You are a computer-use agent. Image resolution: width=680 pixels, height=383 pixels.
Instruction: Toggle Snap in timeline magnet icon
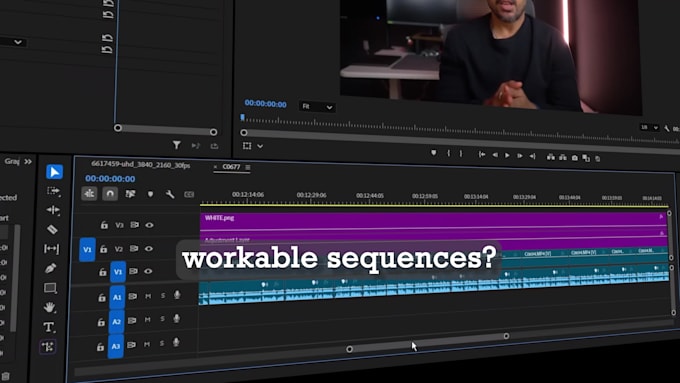(110, 193)
